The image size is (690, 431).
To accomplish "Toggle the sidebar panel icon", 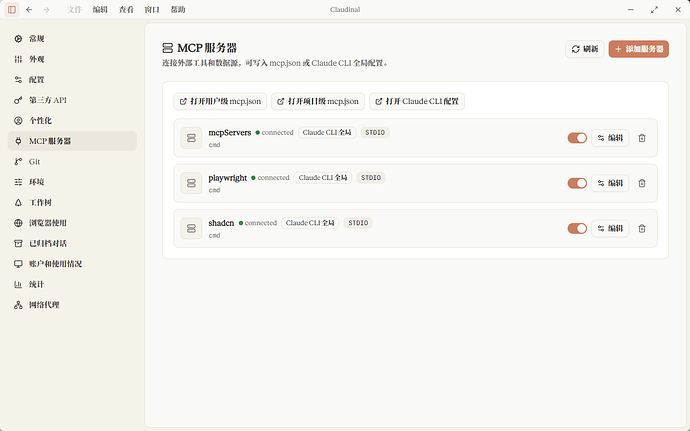I will click(12, 9).
